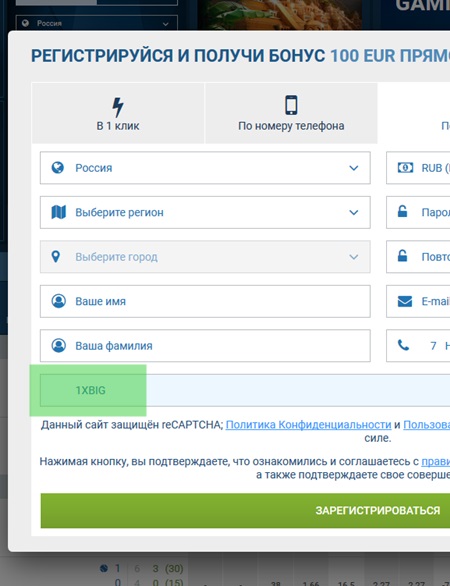
Task: Click the user icon in 'Ваше имя' field
Action: coord(59,301)
